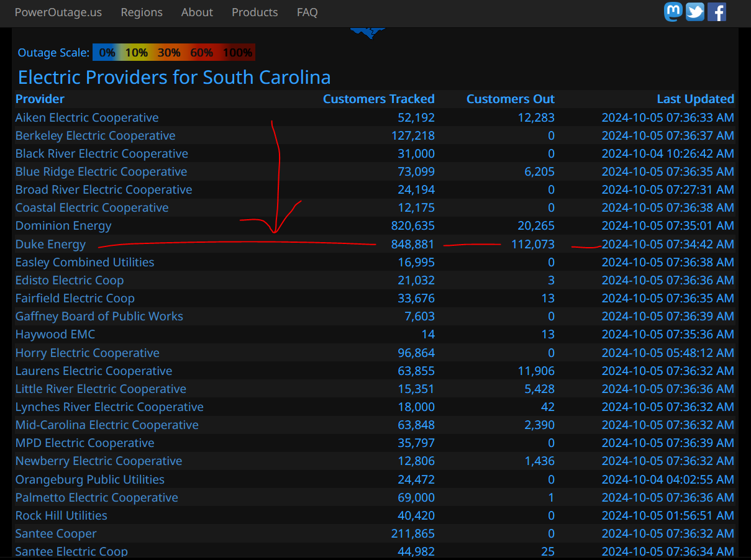Screen dimensions: 751x560
Task: Click Rock Hill's 2024-10-05 01:56:51 AM timestamp
Action: click(x=668, y=515)
